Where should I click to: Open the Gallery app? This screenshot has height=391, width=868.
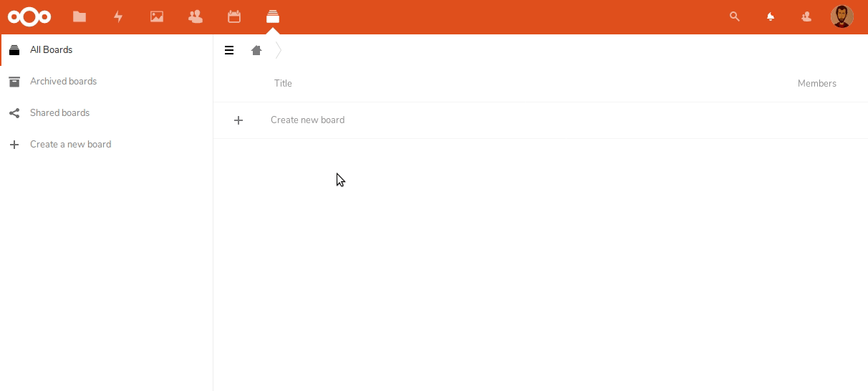tap(157, 16)
